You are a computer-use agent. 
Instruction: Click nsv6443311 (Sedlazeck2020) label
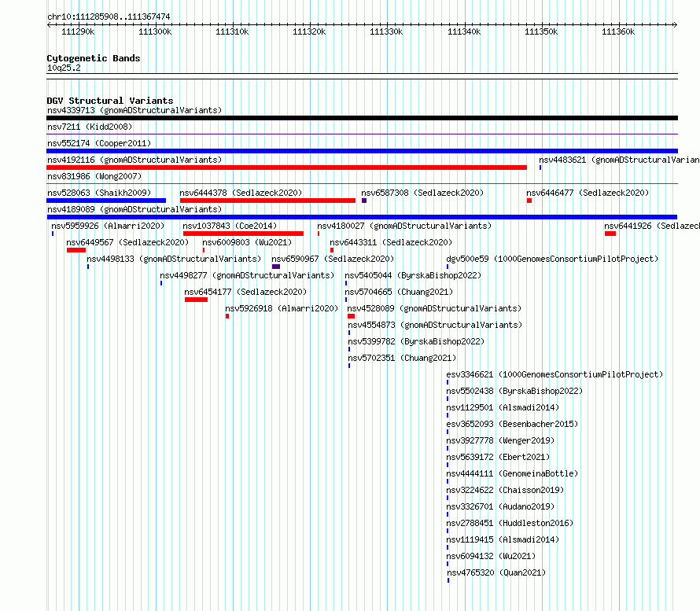click(x=391, y=242)
